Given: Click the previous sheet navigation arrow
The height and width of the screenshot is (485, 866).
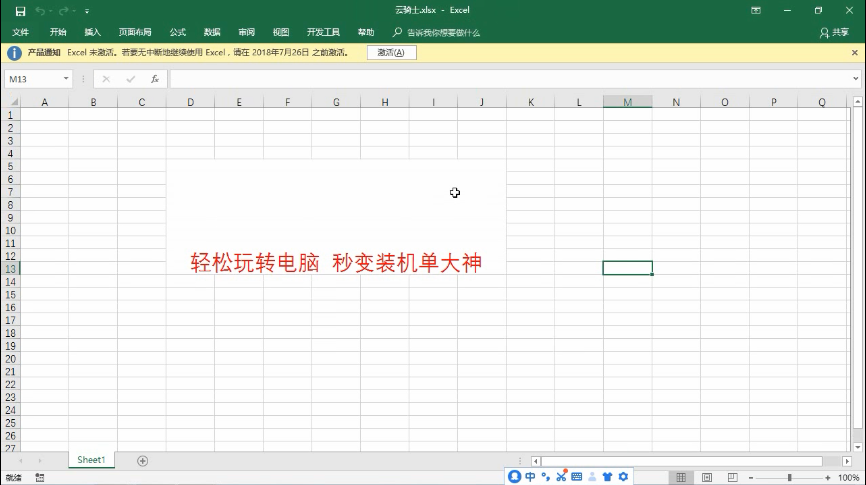Looking at the screenshot, I should [20, 461].
